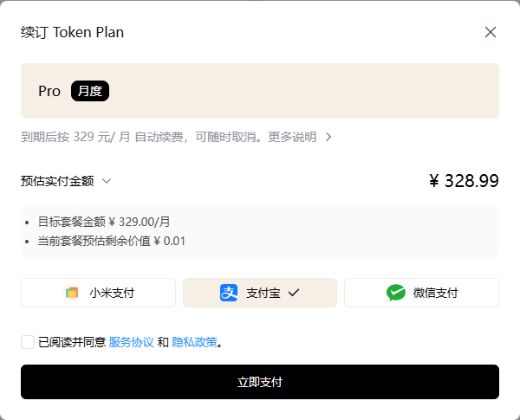Click the checkmark beside 支付宝
Screen dimensions: 520x420
294,293
